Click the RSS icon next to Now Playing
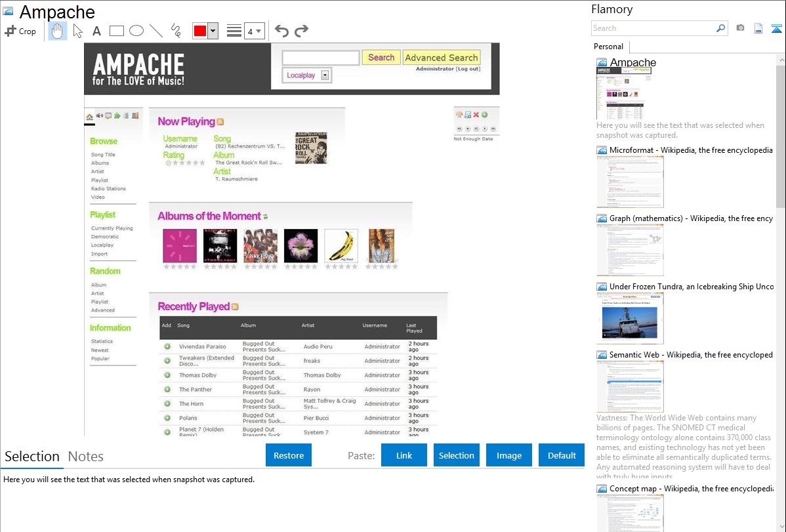This screenshot has width=786, height=532. pyautogui.click(x=220, y=122)
